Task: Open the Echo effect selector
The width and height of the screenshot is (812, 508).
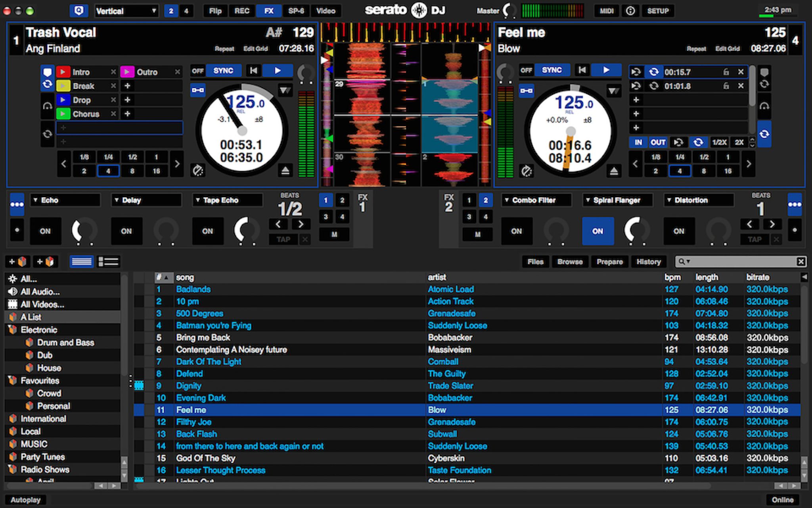Action: click(x=65, y=200)
